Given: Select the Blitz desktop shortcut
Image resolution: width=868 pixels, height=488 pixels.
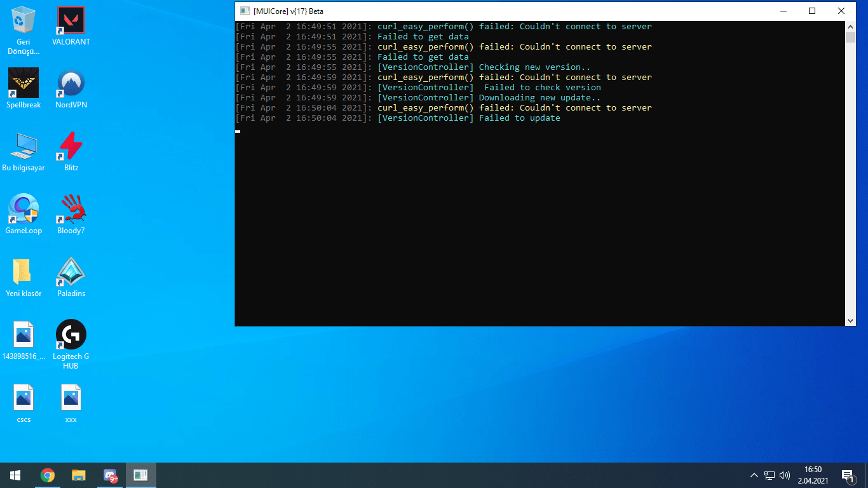Looking at the screenshot, I should point(71,152).
